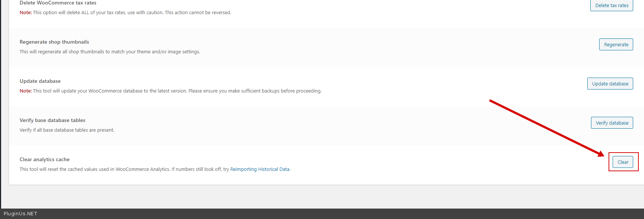Clear the analytics cache with Clear button
This screenshot has height=219, width=644.
coord(623,162)
